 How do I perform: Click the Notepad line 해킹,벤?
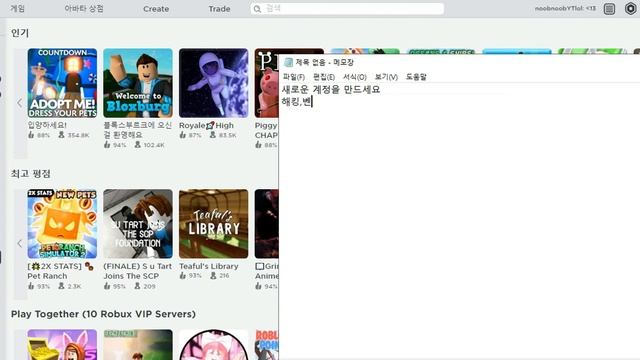tap(296, 102)
